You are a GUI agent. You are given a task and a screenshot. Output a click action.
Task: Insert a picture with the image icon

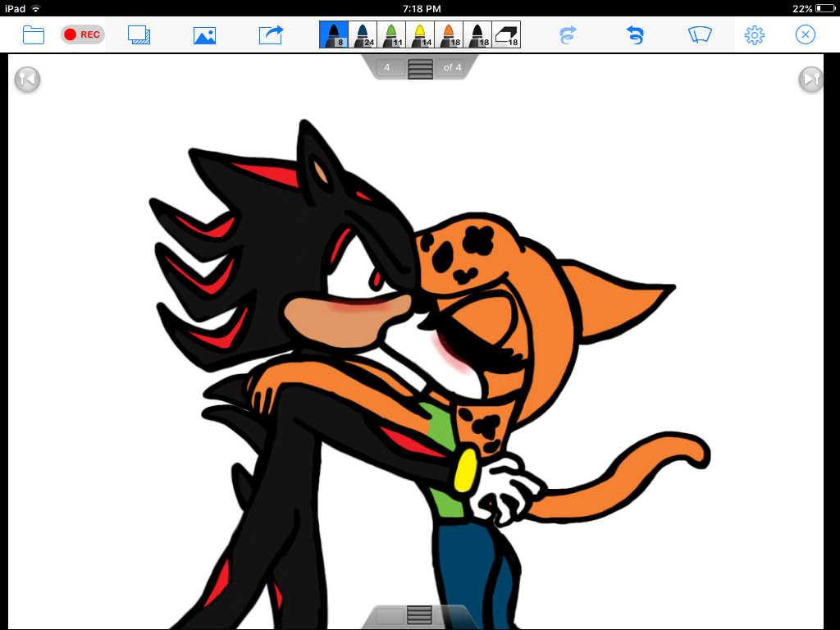204,36
